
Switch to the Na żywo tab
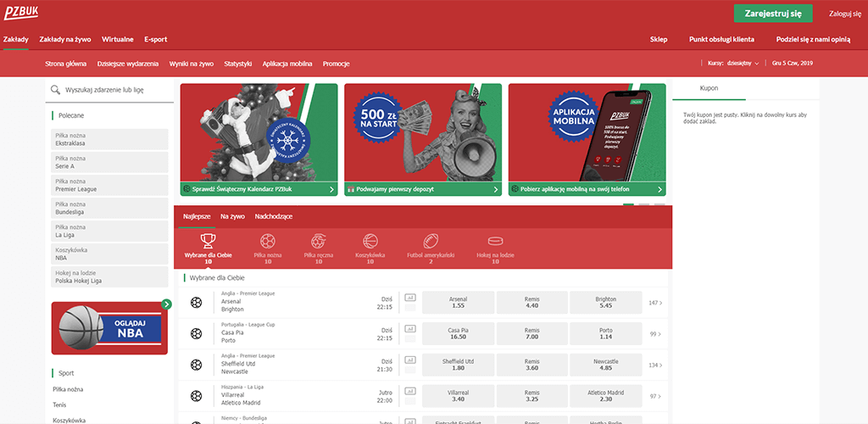[x=232, y=217]
